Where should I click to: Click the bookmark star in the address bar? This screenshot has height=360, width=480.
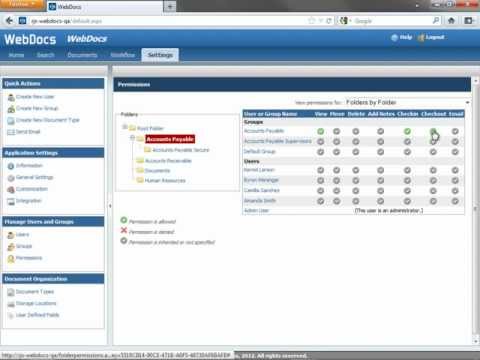click(x=312, y=21)
